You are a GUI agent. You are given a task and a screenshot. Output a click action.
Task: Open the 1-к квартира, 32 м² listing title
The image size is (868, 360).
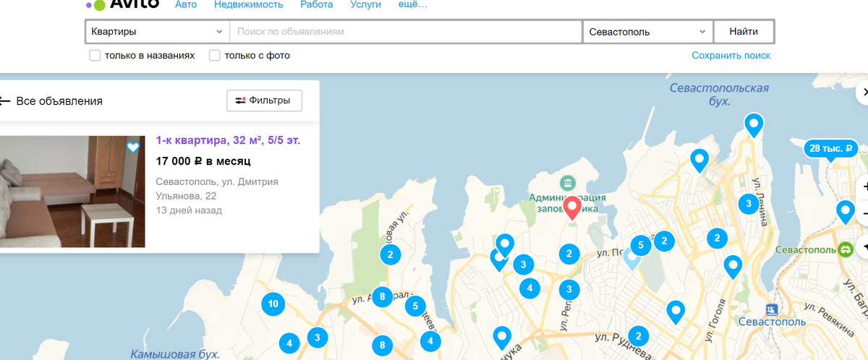tap(228, 140)
